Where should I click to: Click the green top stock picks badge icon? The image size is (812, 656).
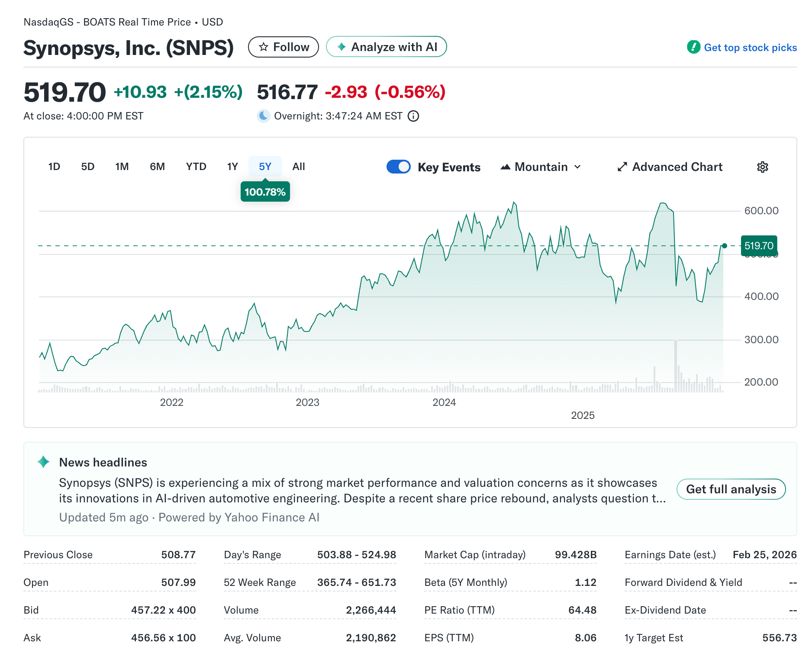(x=693, y=47)
